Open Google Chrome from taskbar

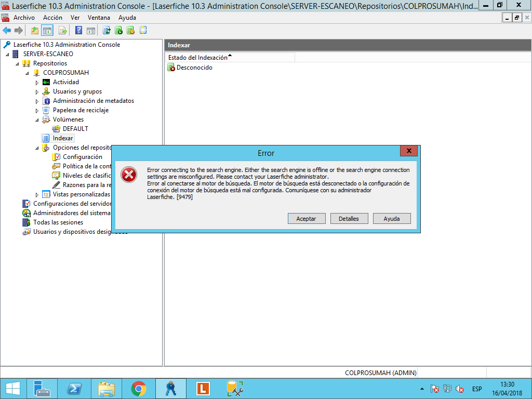coord(139,389)
